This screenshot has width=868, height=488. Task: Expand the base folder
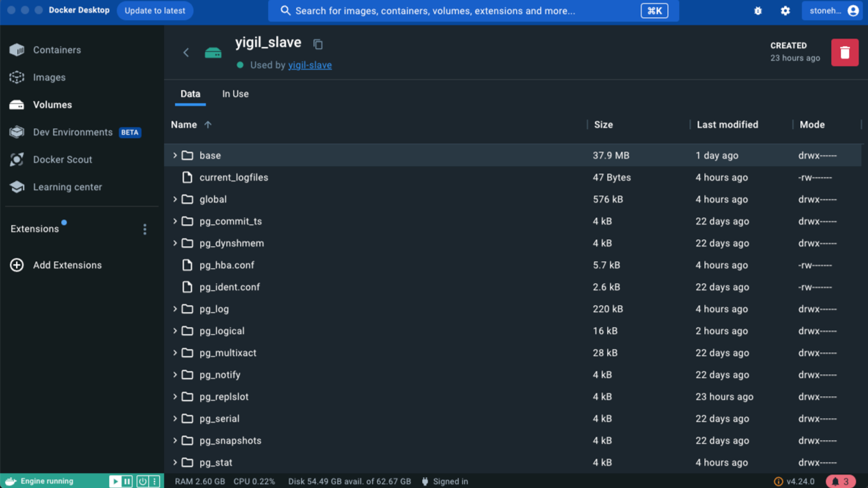[x=175, y=155]
